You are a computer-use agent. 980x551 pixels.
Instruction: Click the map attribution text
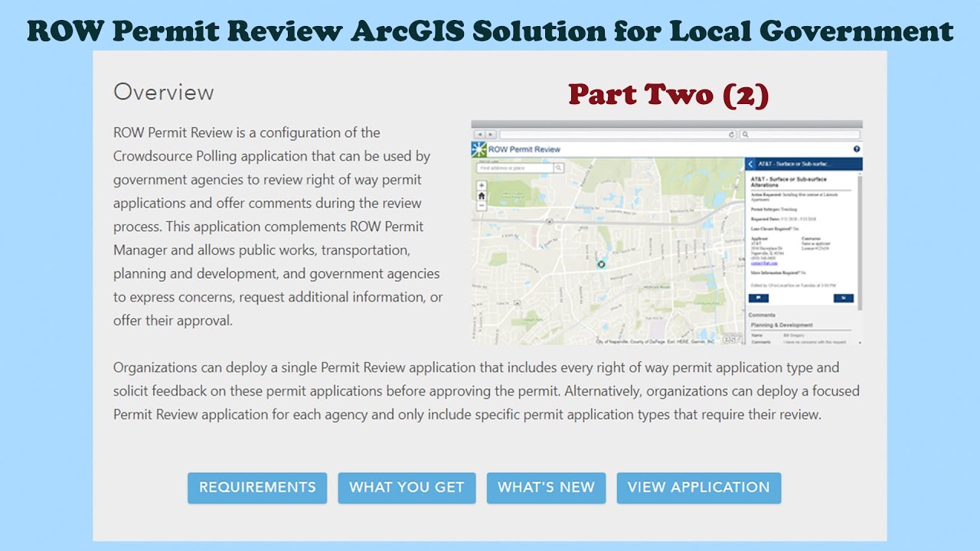(x=655, y=341)
